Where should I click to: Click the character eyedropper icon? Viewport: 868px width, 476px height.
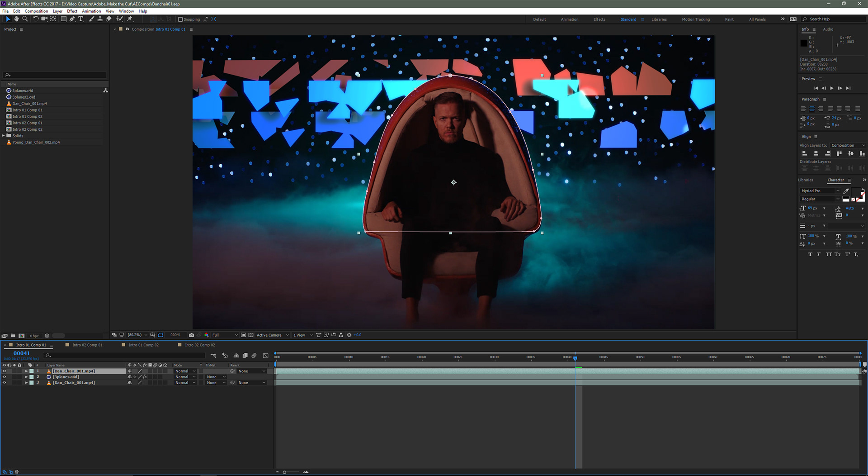coord(846,191)
